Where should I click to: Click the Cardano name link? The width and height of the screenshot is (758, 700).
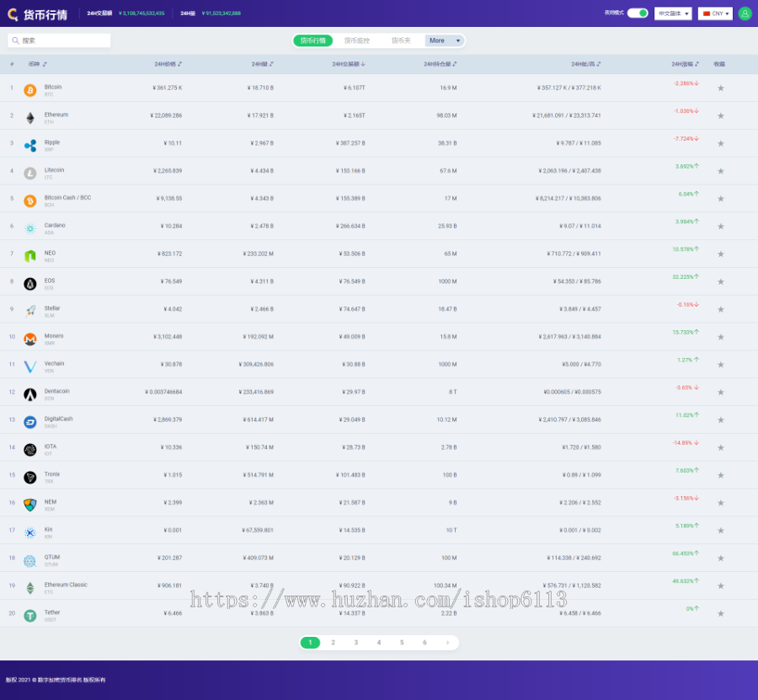pyautogui.click(x=55, y=225)
